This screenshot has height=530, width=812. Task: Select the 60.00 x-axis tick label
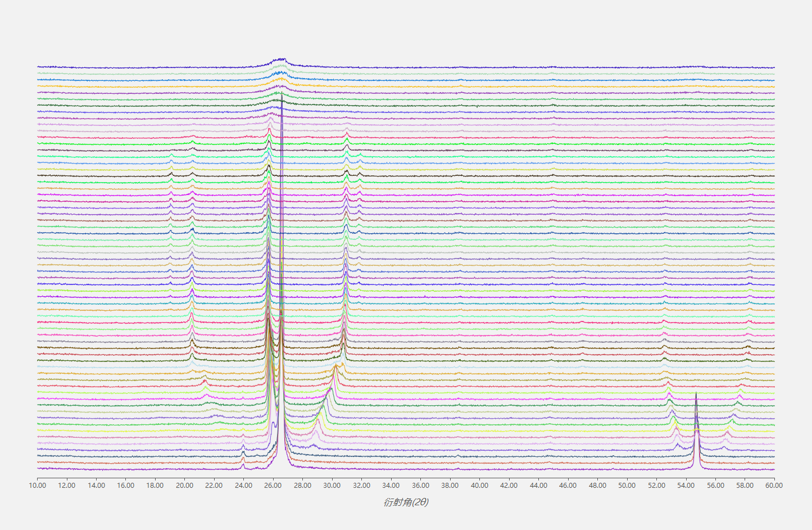pos(774,486)
